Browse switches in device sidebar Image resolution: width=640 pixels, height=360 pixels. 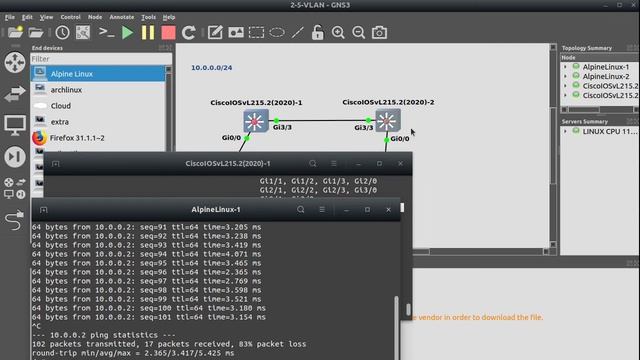[15, 94]
